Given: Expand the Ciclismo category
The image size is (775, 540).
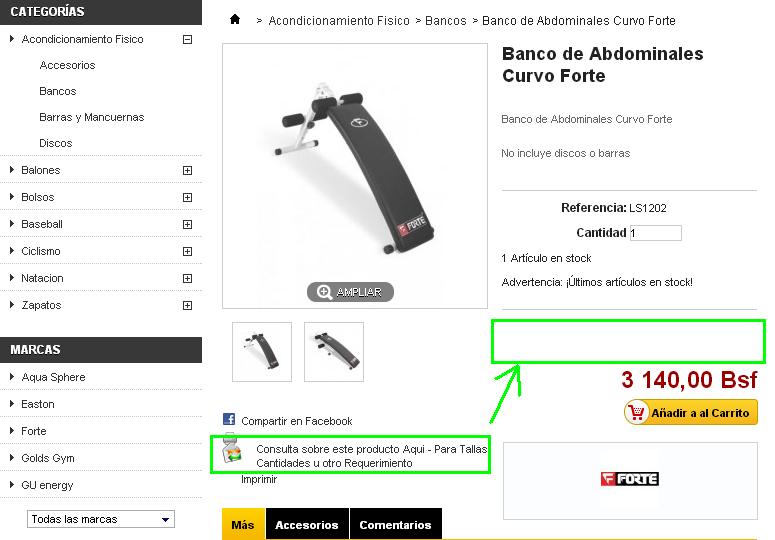Looking at the screenshot, I should (187, 251).
